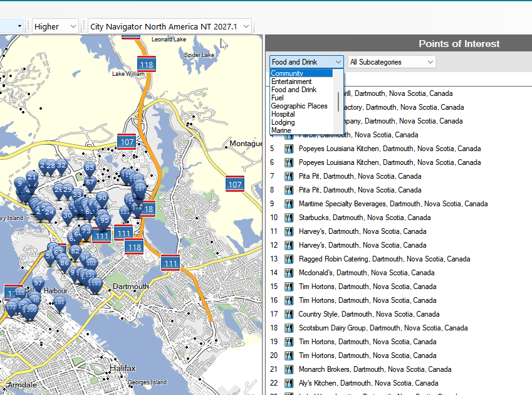This screenshot has width=532, height=395.
Task: Select result 19 Tim Hortons text
Action: (x=367, y=342)
